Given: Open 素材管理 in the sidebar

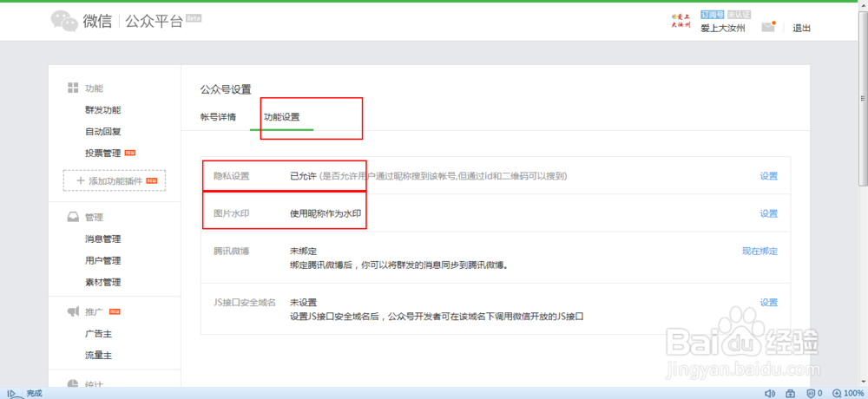Looking at the screenshot, I should pos(103,282).
